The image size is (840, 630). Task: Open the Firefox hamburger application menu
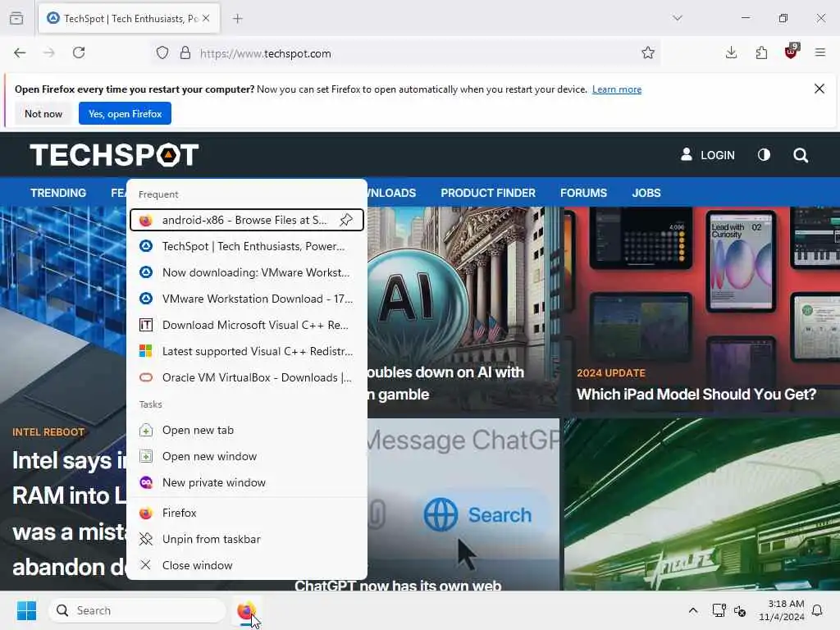pos(820,52)
